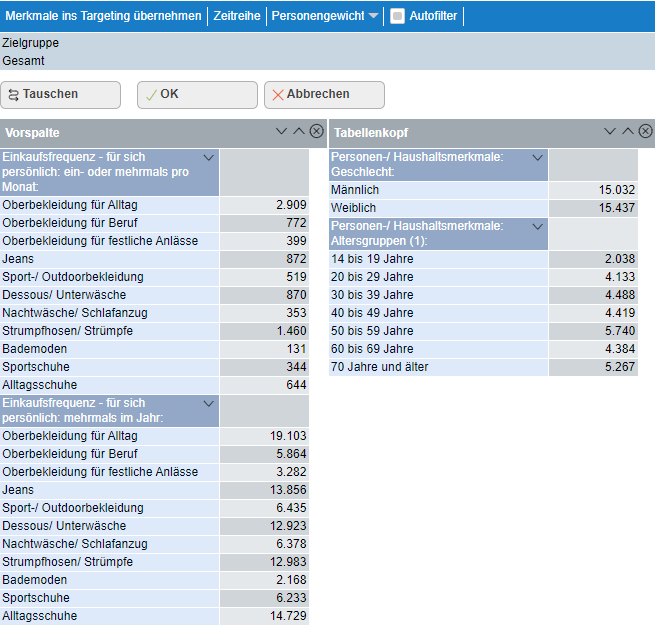Select the '30 bis 39 Jahre' age row
The height and width of the screenshot is (625, 655).
[438, 295]
